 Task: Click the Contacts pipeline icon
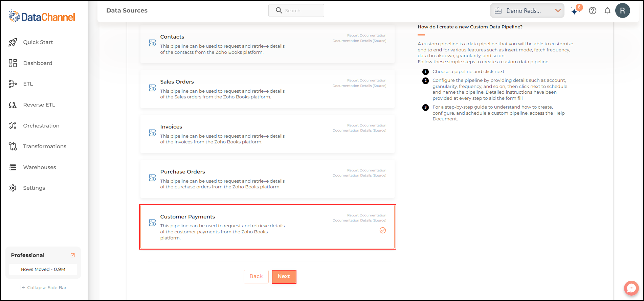153,43
